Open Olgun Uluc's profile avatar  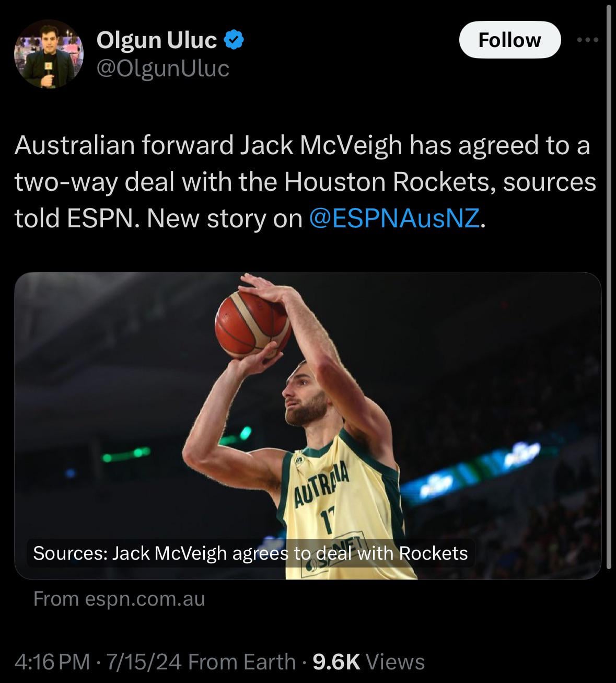click(48, 53)
